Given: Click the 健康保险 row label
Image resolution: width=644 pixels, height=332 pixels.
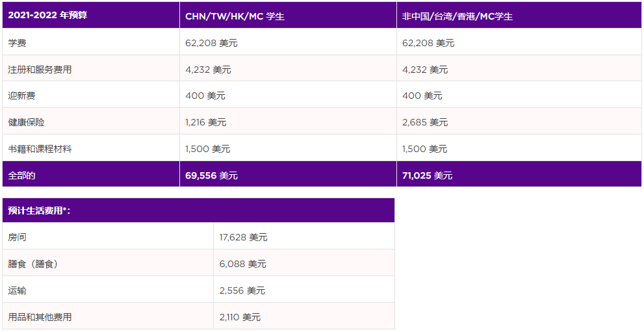Looking at the screenshot, I should pos(26,122).
